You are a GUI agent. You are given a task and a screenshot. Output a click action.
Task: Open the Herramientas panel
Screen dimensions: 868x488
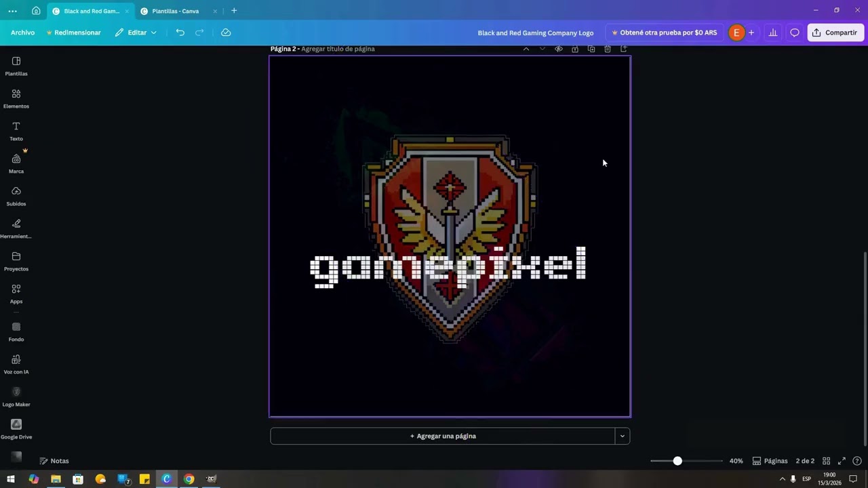(16, 228)
